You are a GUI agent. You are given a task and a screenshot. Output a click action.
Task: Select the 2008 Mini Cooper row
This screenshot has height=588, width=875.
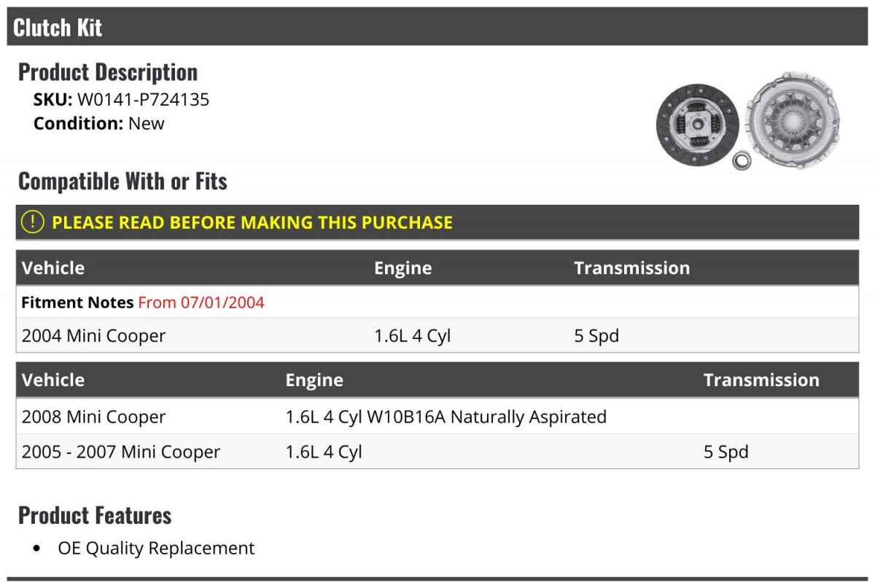[x=437, y=417]
